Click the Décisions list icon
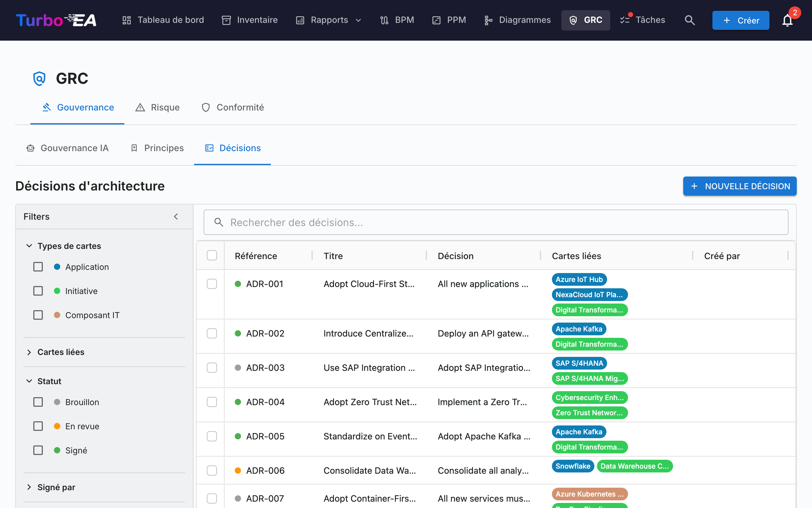The height and width of the screenshot is (508, 812). pyautogui.click(x=209, y=148)
